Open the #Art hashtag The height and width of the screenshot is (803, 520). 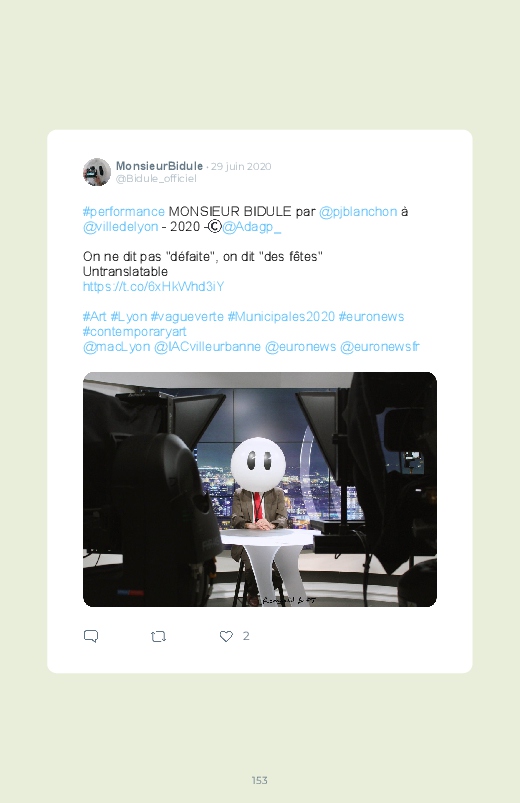[x=94, y=316]
